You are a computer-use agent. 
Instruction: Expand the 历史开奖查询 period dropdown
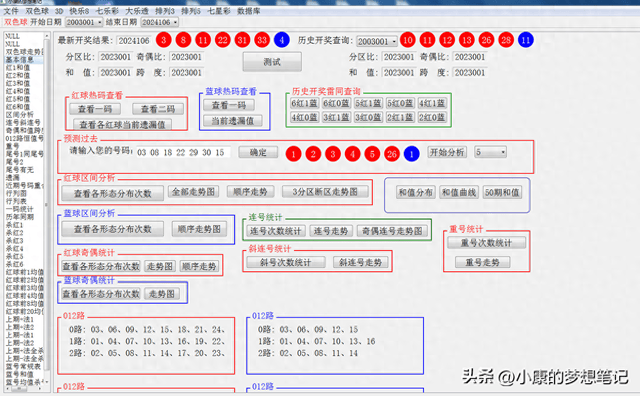coord(377,41)
